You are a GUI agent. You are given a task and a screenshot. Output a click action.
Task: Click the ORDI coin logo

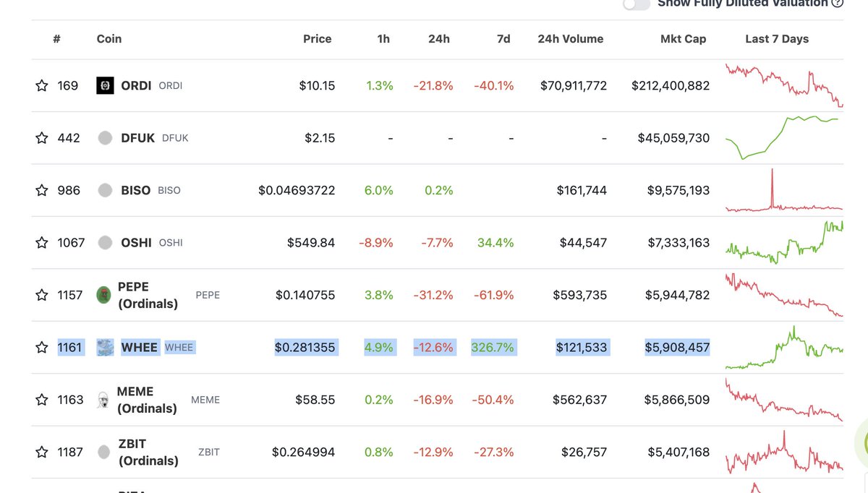pyautogui.click(x=105, y=85)
